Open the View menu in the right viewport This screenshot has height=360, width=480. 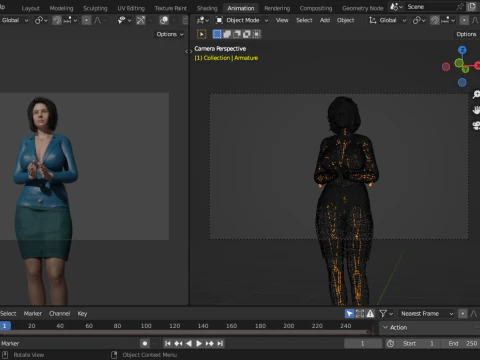point(282,20)
